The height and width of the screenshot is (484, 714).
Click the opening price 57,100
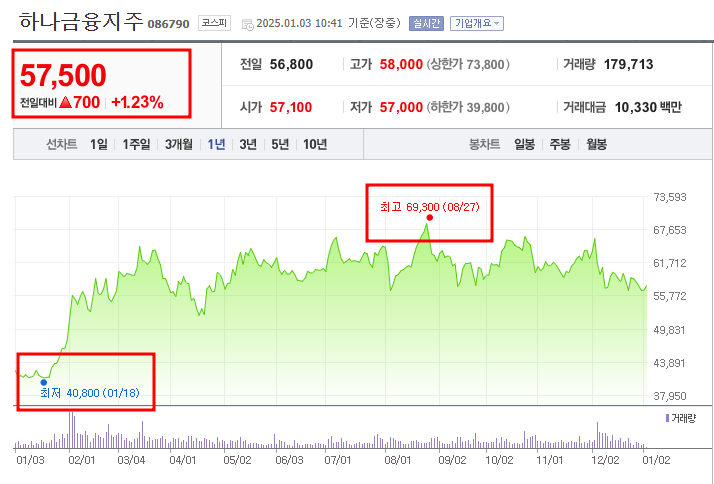[x=291, y=107]
